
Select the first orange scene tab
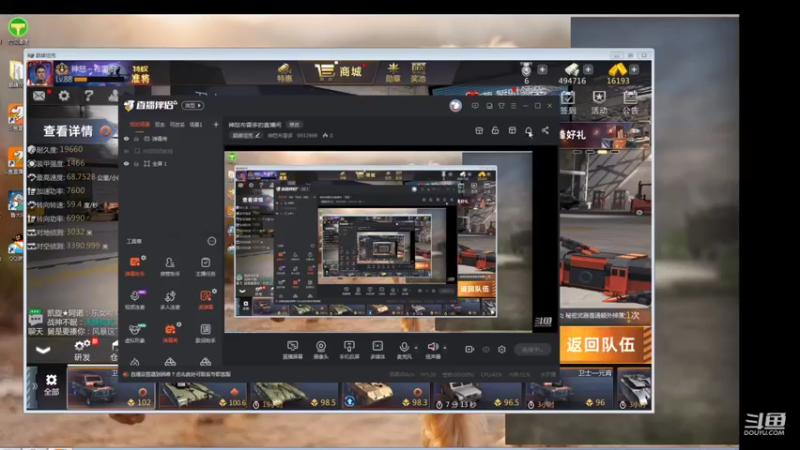coord(139,124)
